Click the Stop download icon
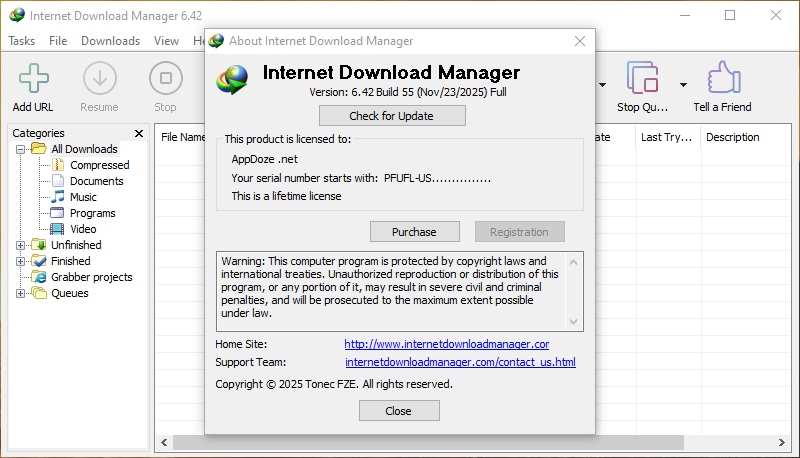Screen dimensions: 800x458 (x=165, y=79)
